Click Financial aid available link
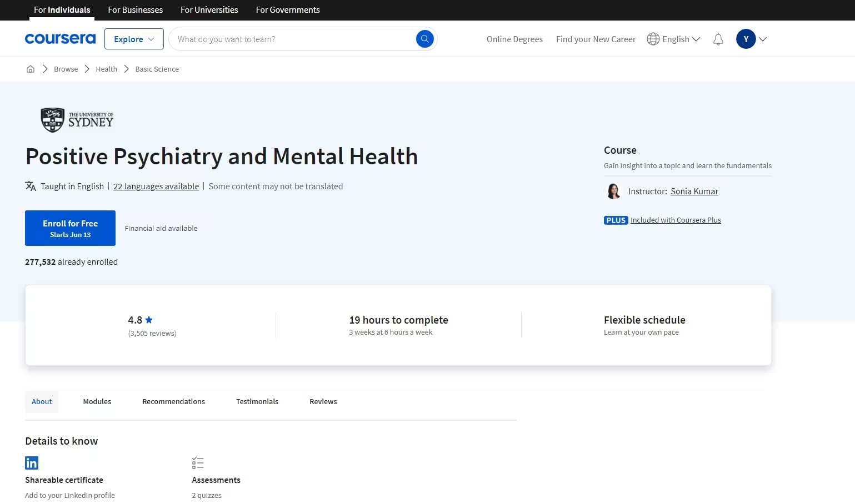Screen dimensions: 855x504 (161, 228)
